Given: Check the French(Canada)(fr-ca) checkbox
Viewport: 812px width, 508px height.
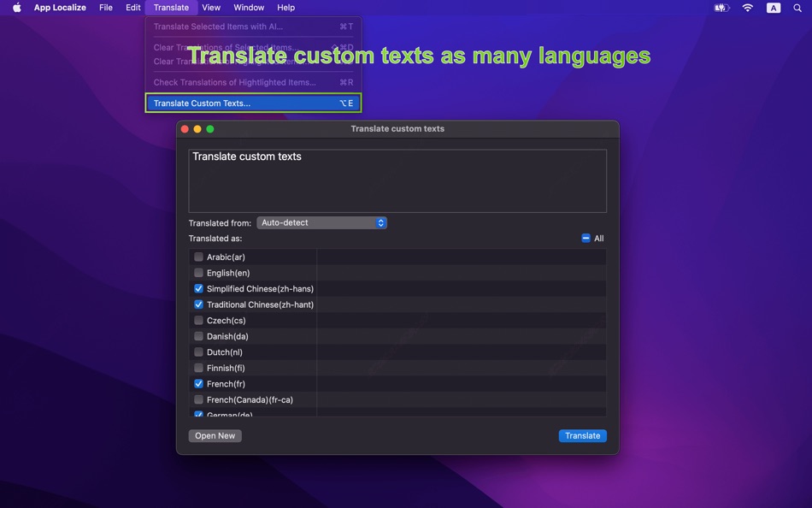Looking at the screenshot, I should (x=198, y=399).
